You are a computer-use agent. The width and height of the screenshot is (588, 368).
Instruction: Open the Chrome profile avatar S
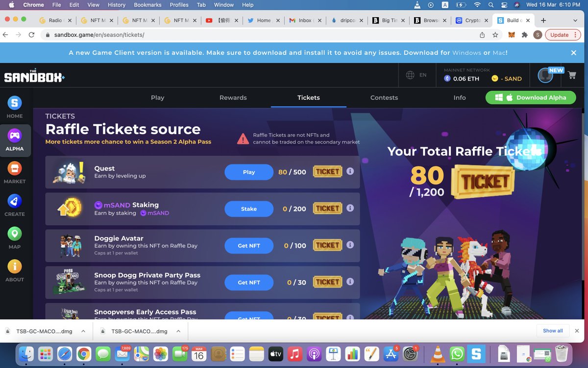point(538,35)
